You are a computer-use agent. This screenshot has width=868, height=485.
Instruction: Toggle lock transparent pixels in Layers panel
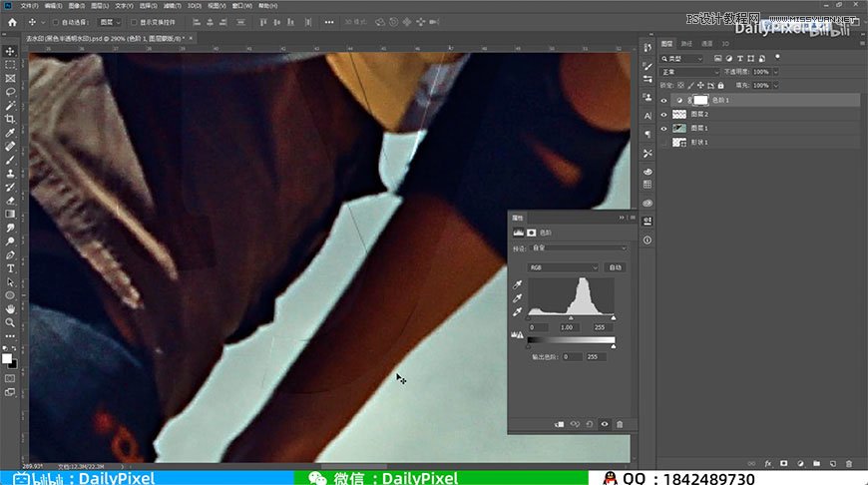tap(680, 85)
